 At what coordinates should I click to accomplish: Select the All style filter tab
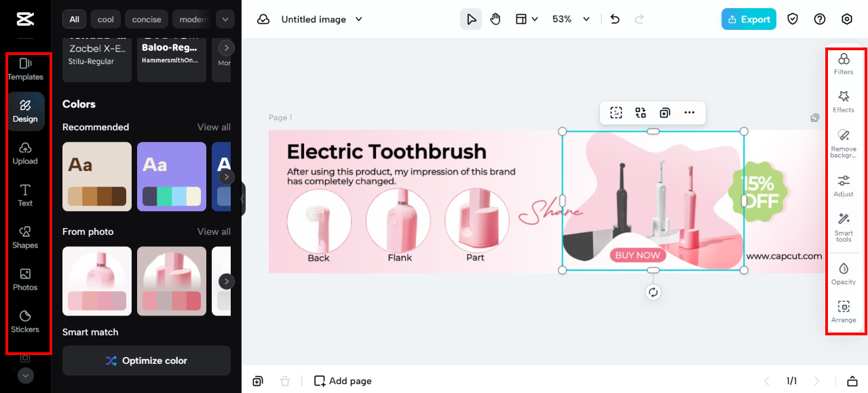coord(74,19)
